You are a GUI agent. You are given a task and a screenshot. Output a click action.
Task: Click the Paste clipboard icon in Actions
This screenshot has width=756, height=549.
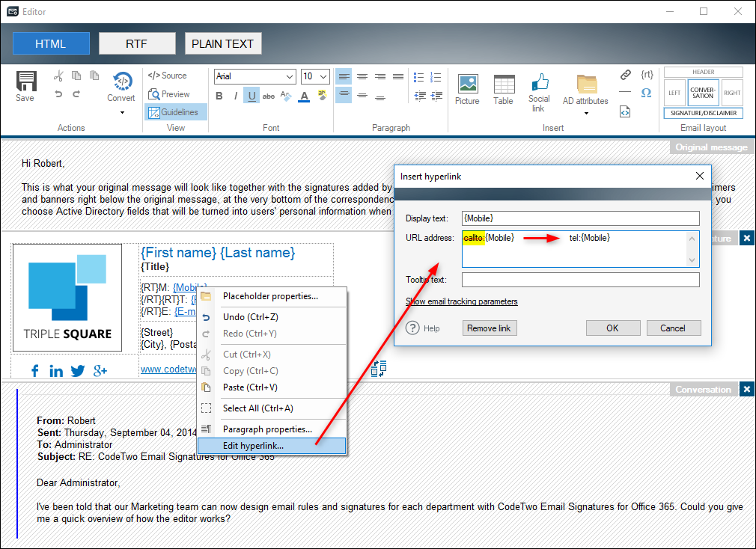tap(94, 76)
